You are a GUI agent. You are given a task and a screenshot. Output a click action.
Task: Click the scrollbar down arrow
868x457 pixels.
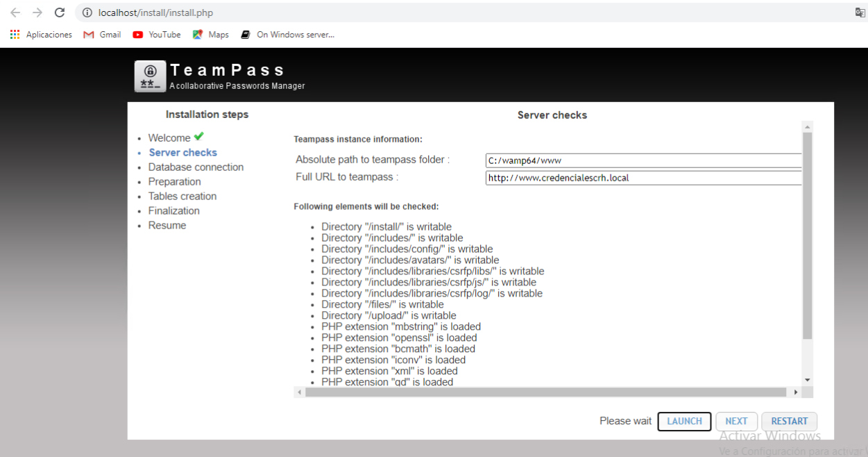pyautogui.click(x=806, y=380)
